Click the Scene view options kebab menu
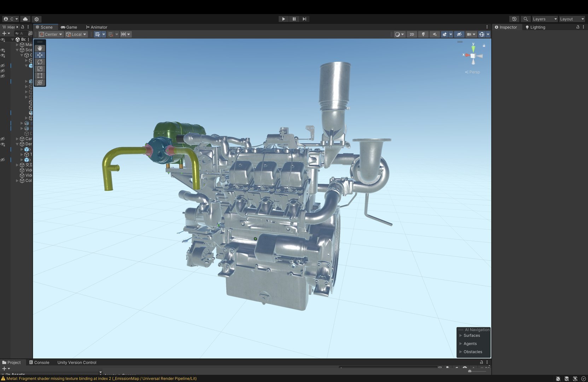Image resolution: width=588 pixels, height=382 pixels. [x=487, y=27]
